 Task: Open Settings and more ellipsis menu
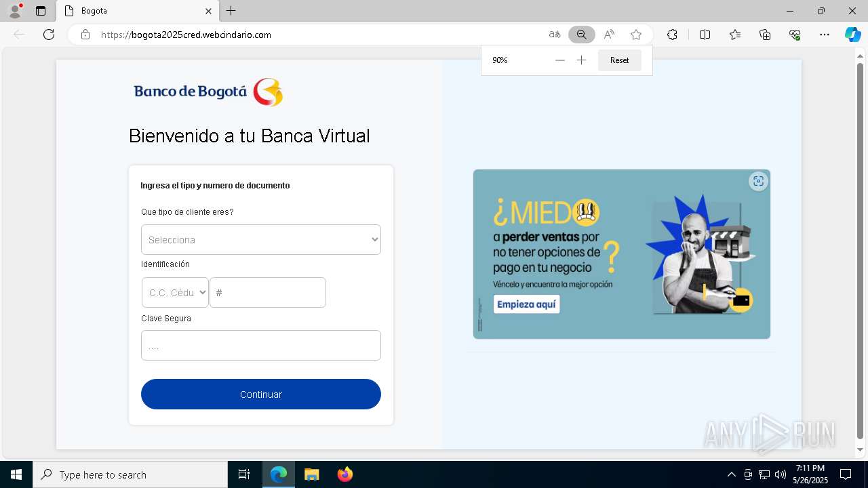(x=825, y=35)
